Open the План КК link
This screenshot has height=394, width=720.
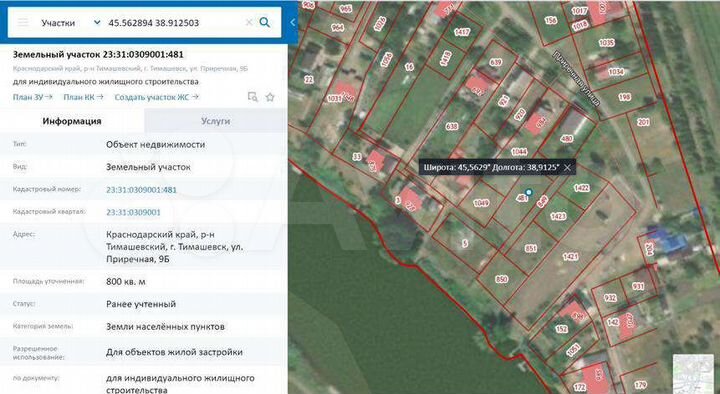(x=83, y=97)
